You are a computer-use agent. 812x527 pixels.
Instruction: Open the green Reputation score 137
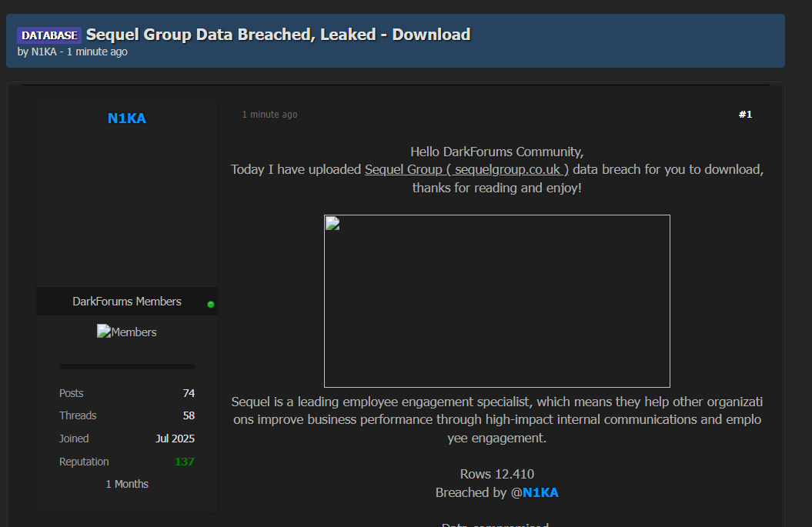click(x=185, y=462)
